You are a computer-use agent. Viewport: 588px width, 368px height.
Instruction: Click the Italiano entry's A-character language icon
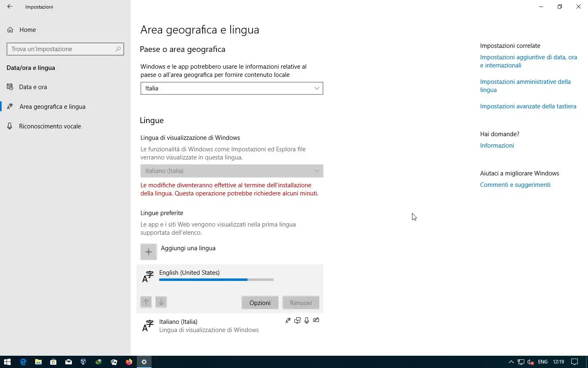147,326
